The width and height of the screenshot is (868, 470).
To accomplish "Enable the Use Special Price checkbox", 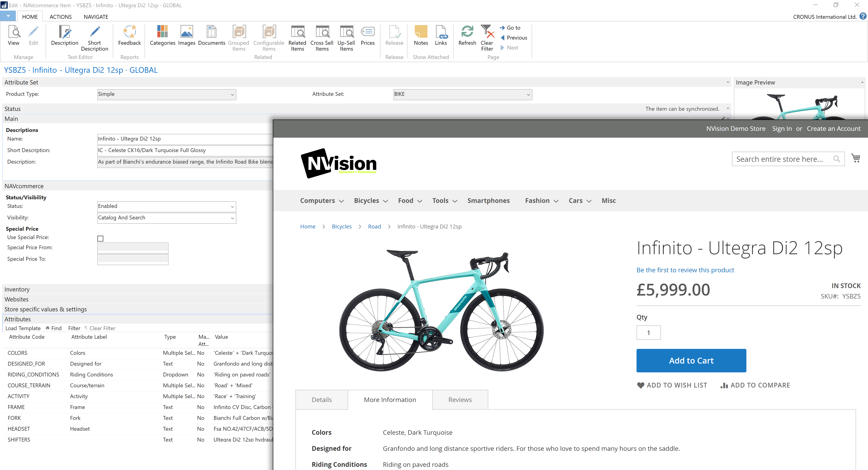I will 100,238.
